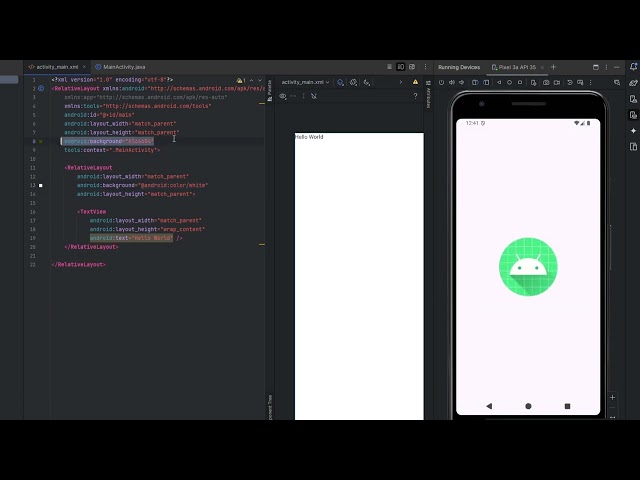Click the white color swatch in line 13 gutter
This screenshot has width=640, height=480.
(40, 185)
